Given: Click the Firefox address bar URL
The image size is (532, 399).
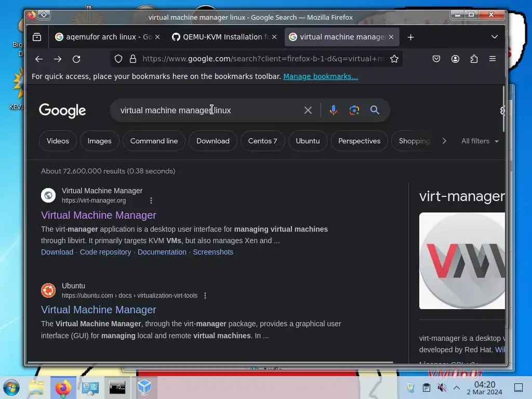Looking at the screenshot, I should (263, 59).
